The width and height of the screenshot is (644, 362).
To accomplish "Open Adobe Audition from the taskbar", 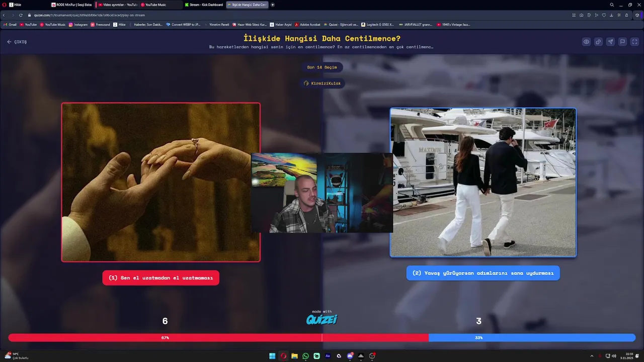I will (328, 356).
